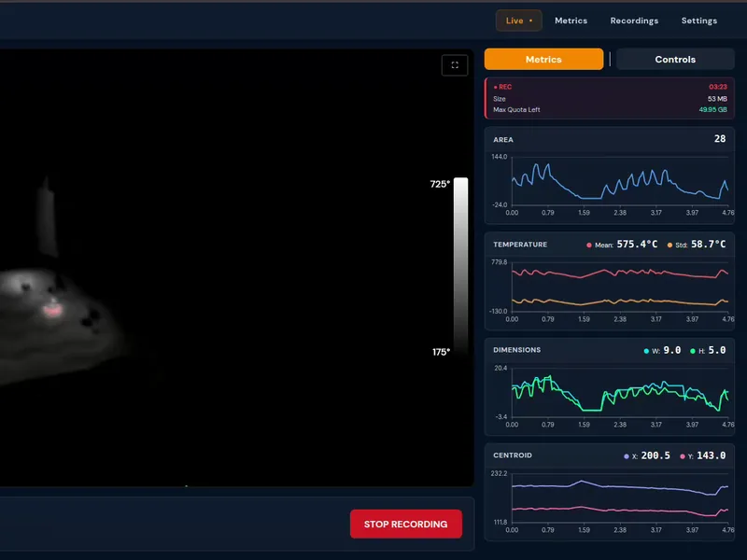Open the Metrics navigation tab
This screenshot has height=560, width=747.
pyautogui.click(x=571, y=21)
